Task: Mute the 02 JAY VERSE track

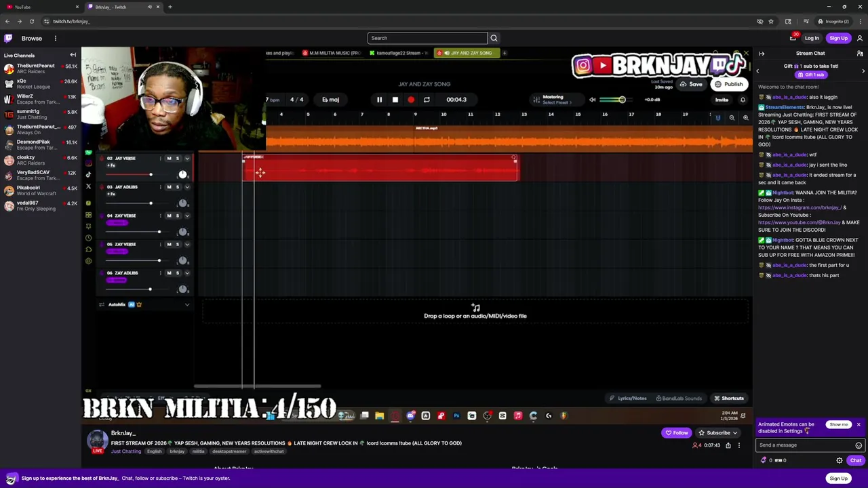Action: coord(169,159)
